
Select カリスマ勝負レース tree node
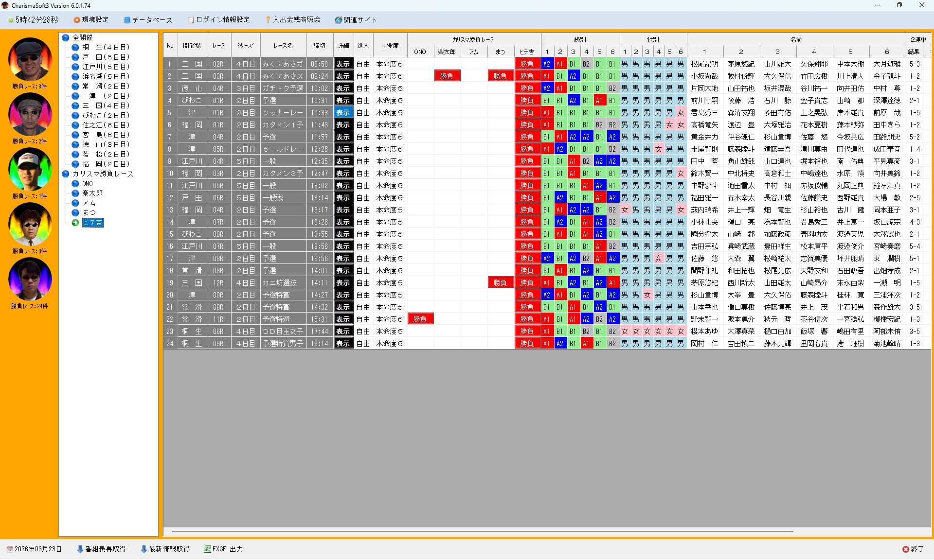pyautogui.click(x=103, y=174)
